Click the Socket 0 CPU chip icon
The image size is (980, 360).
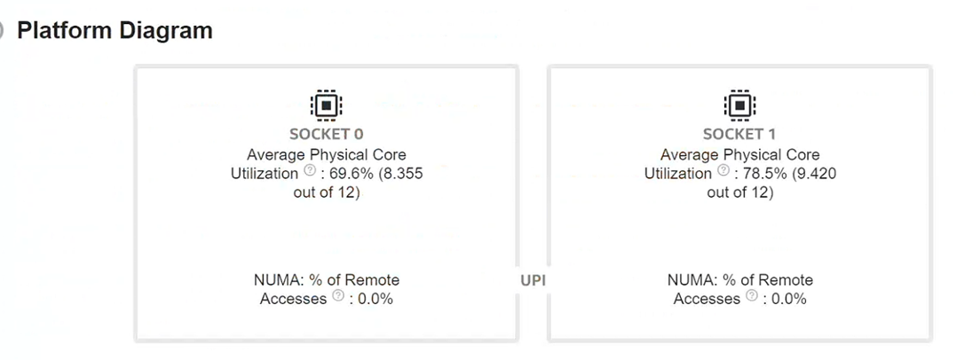(327, 105)
